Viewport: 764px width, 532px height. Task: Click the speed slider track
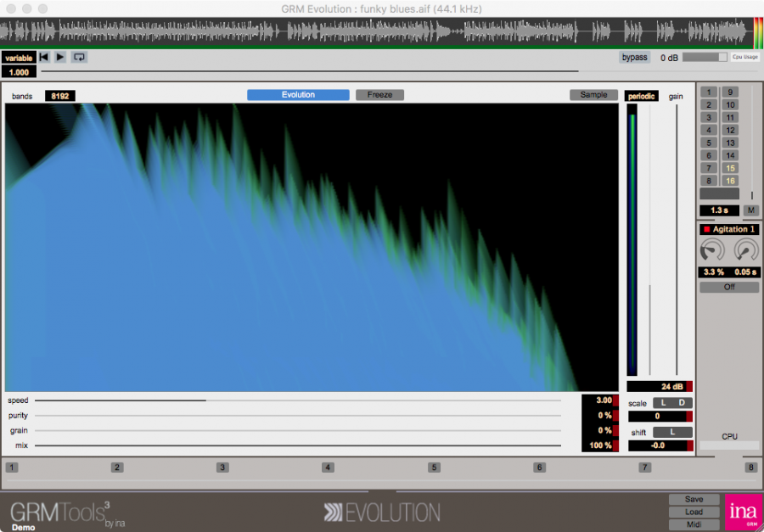[x=297, y=400]
